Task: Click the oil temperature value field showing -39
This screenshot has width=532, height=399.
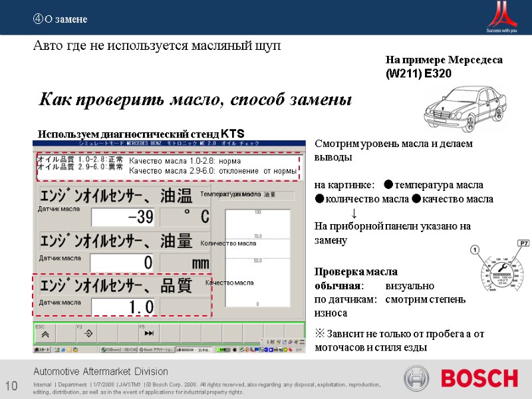Action: pos(123,217)
